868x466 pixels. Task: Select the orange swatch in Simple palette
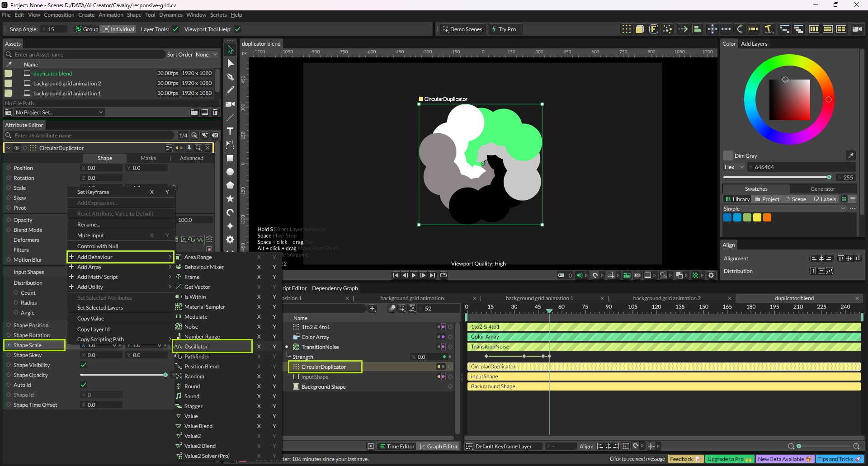tap(767, 218)
